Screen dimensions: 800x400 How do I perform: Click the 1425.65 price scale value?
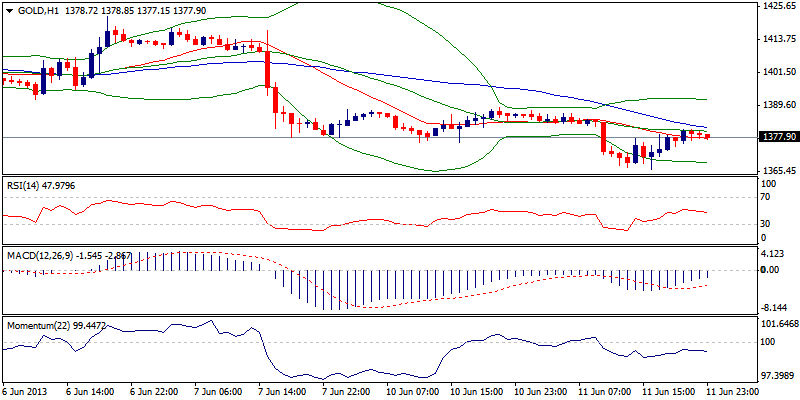click(x=777, y=6)
